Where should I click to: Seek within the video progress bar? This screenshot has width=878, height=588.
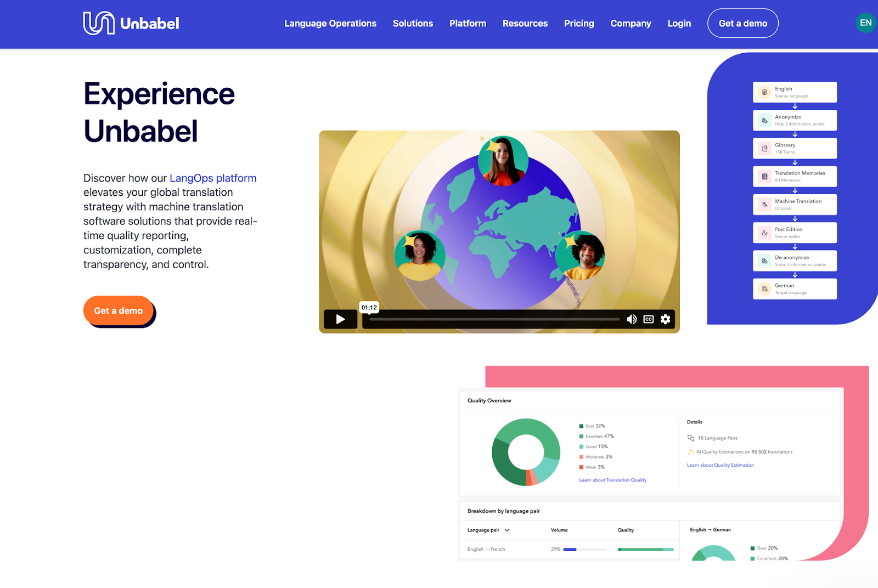pyautogui.click(x=494, y=319)
